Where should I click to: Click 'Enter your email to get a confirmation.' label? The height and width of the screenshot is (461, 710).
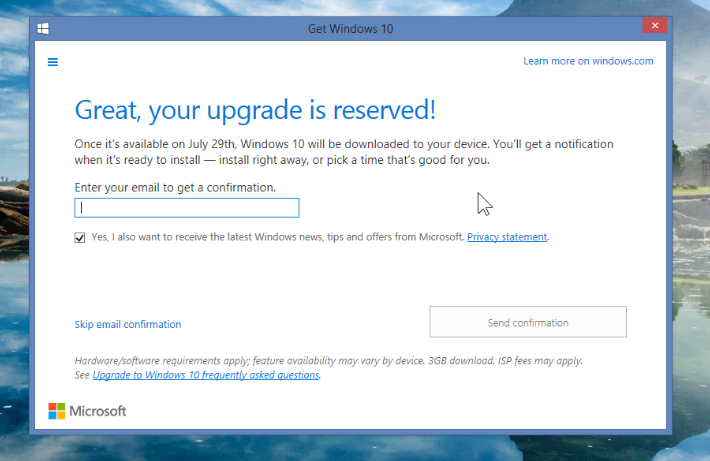(175, 187)
